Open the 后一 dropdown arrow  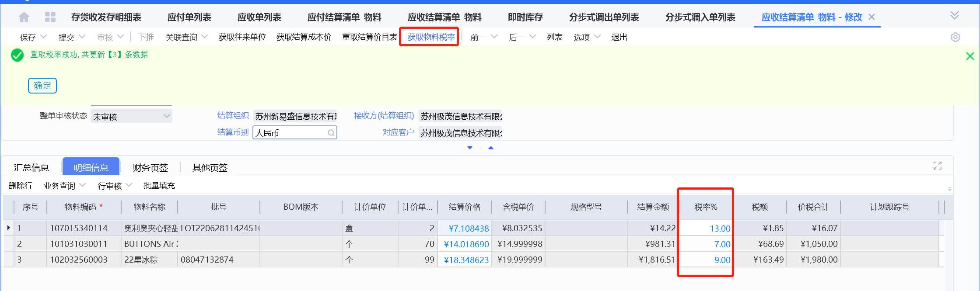532,36
